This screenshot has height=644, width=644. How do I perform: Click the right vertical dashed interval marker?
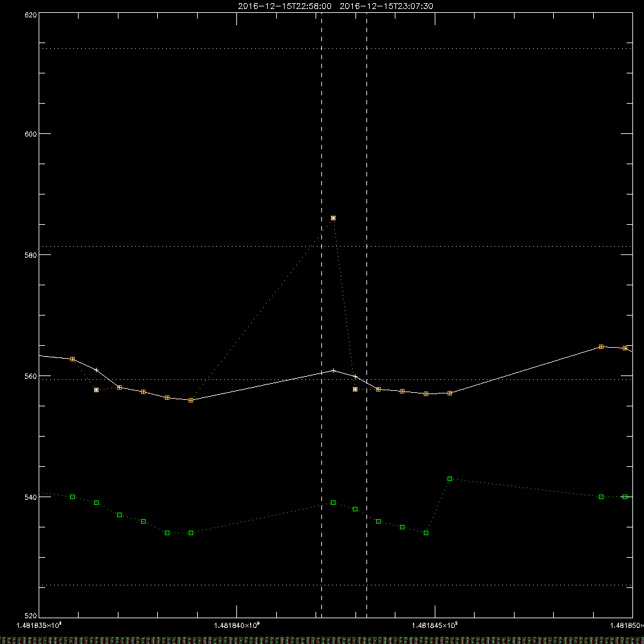point(367,315)
